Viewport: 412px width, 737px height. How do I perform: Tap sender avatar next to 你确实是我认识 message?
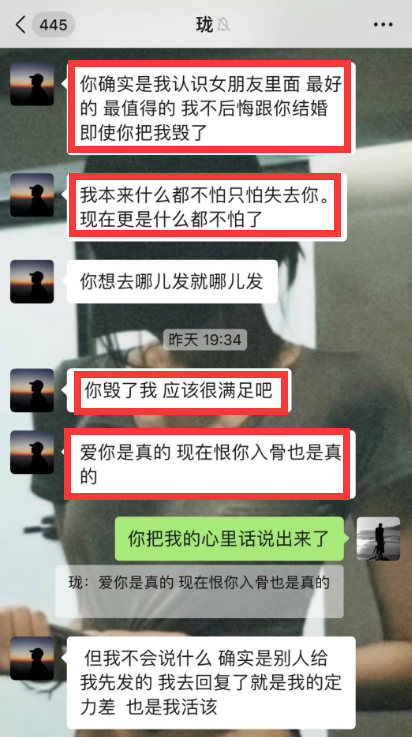point(32,84)
